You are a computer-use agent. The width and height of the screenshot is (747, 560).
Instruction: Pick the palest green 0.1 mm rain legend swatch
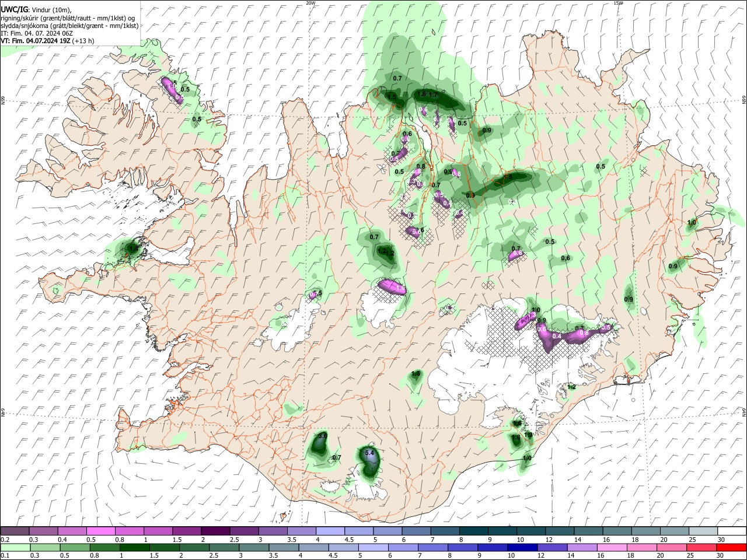[15, 547]
